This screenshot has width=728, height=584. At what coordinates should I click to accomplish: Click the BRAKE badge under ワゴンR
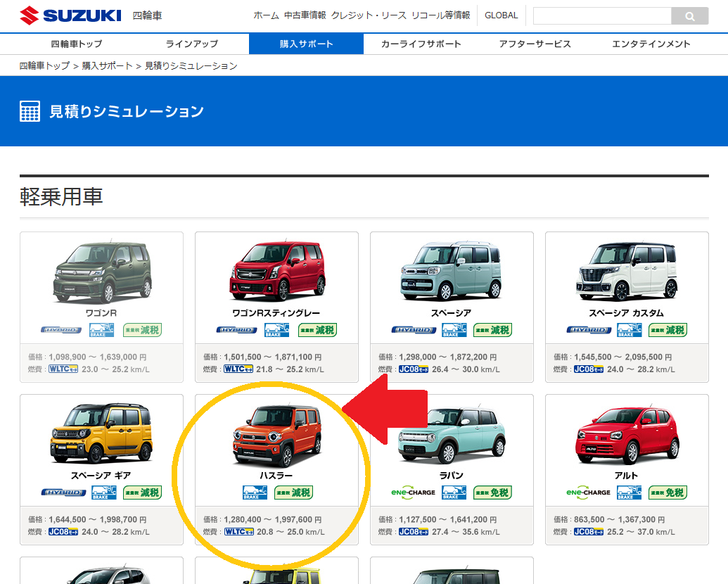point(102,330)
